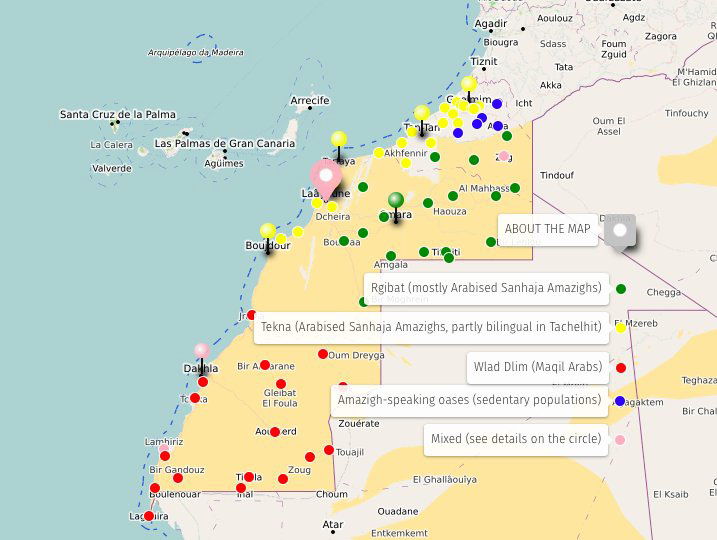Viewport: 717px width, 540px height.
Task: Select the pink pushpin at Dakhla
Action: click(x=202, y=351)
